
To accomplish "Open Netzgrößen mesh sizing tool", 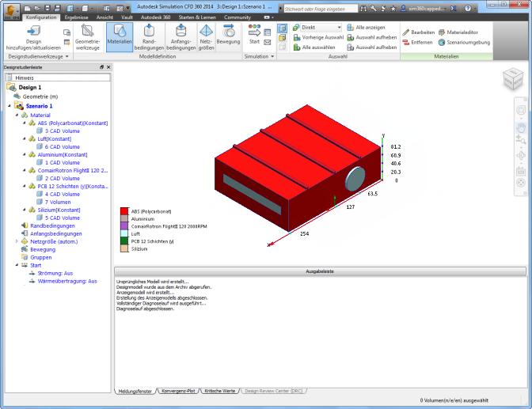I will click(206, 37).
